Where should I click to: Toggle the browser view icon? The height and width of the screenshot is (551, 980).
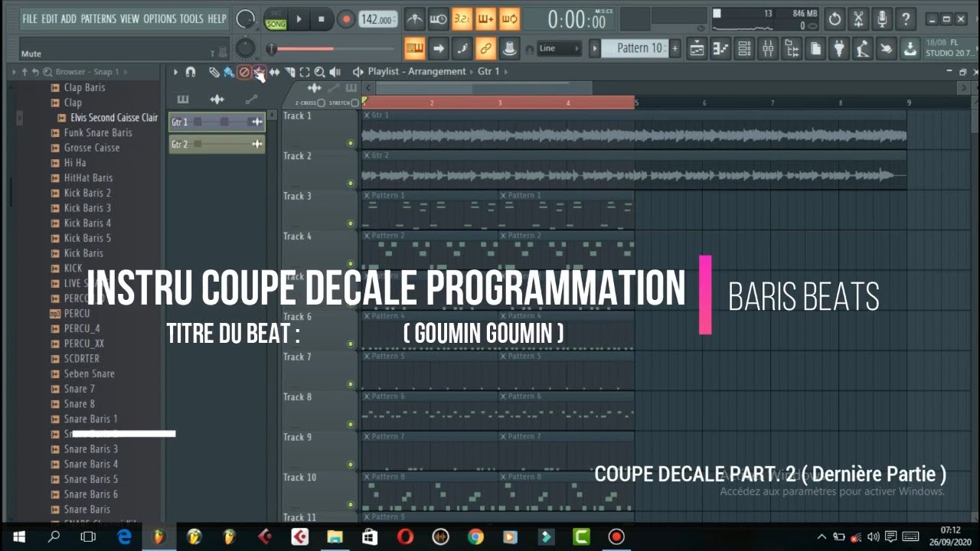[792, 49]
